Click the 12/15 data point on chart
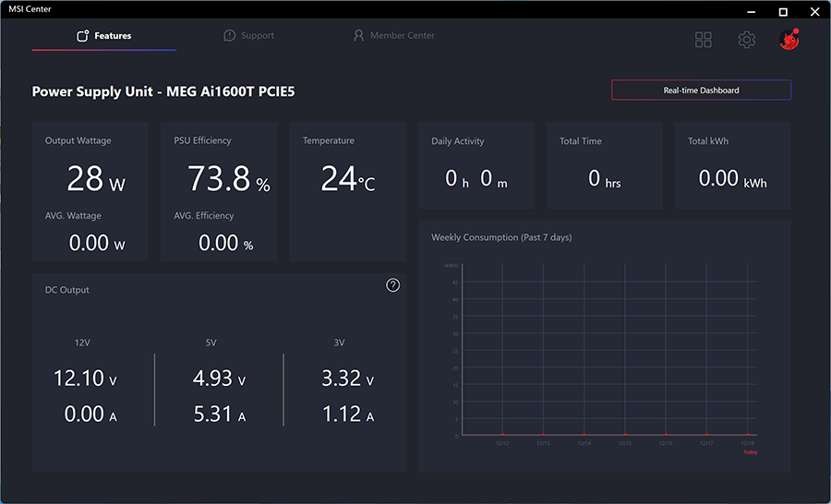831x504 pixels. [x=625, y=435]
